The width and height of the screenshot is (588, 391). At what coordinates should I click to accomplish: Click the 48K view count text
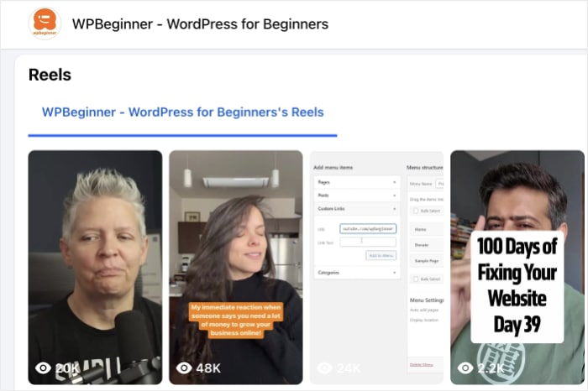[x=208, y=368]
